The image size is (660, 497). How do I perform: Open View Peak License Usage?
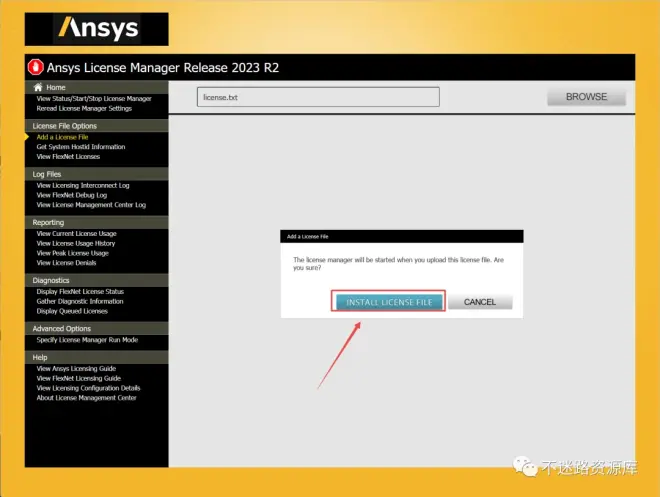[x=72, y=253]
